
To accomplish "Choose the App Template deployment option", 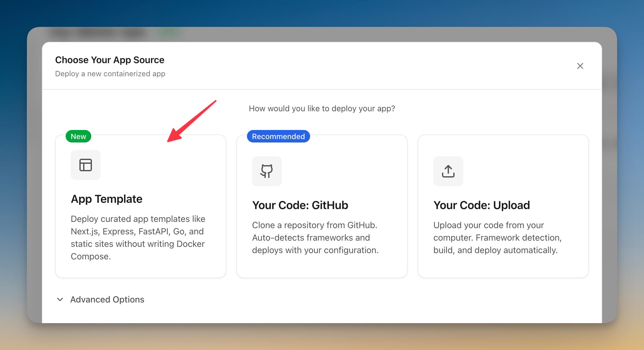I will [x=141, y=206].
